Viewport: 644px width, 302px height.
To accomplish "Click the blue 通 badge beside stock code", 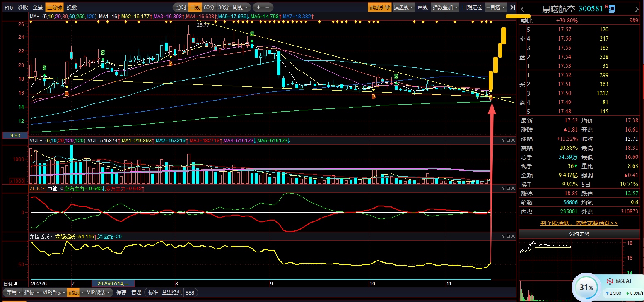I will 612,9.
